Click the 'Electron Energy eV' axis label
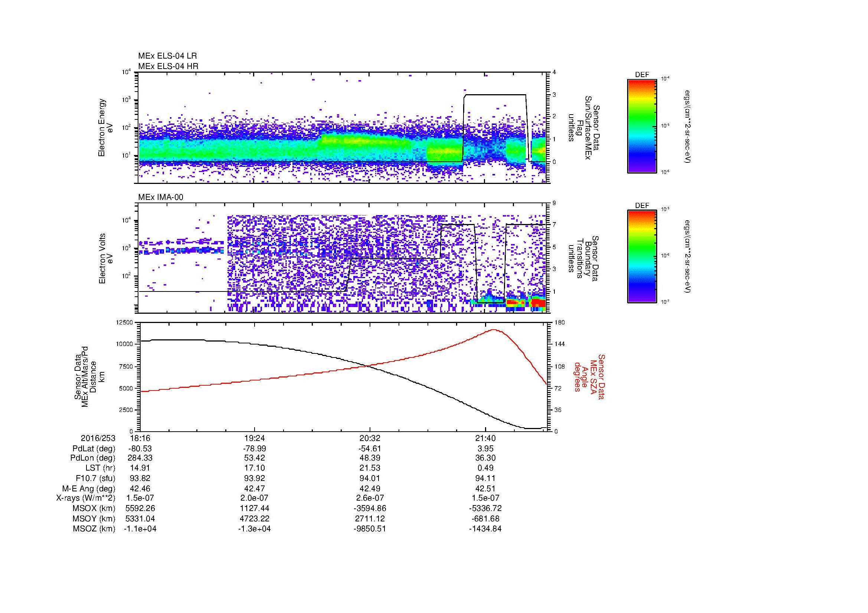 [105, 128]
